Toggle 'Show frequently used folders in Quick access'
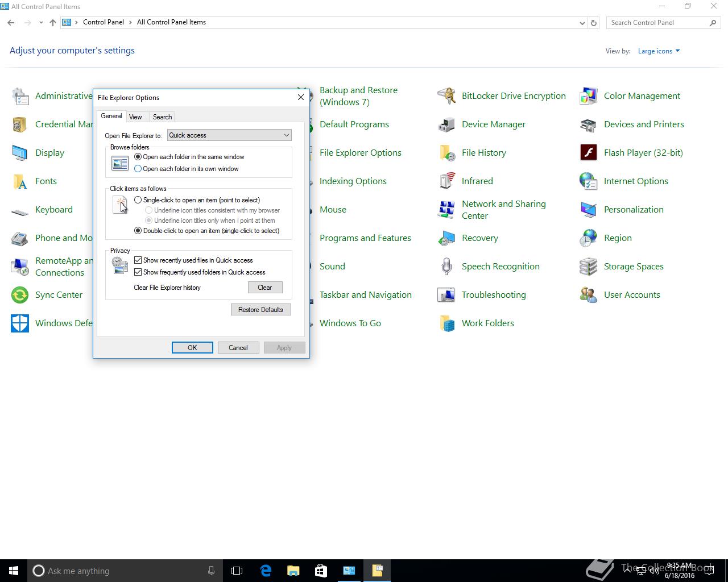This screenshot has height=582, width=728. [x=200, y=272]
